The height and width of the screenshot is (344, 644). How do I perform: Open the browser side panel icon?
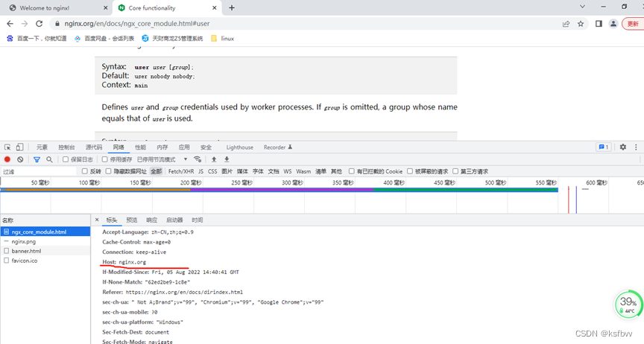click(599, 24)
